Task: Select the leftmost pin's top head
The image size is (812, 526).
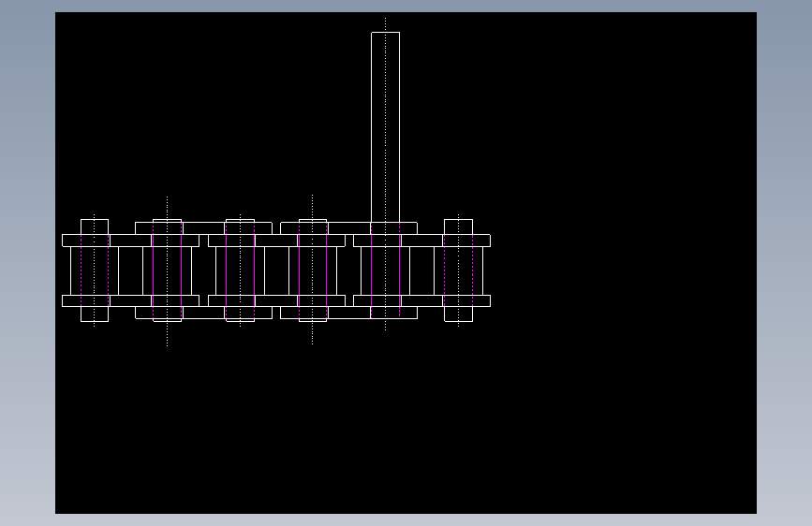Action: 95,226
